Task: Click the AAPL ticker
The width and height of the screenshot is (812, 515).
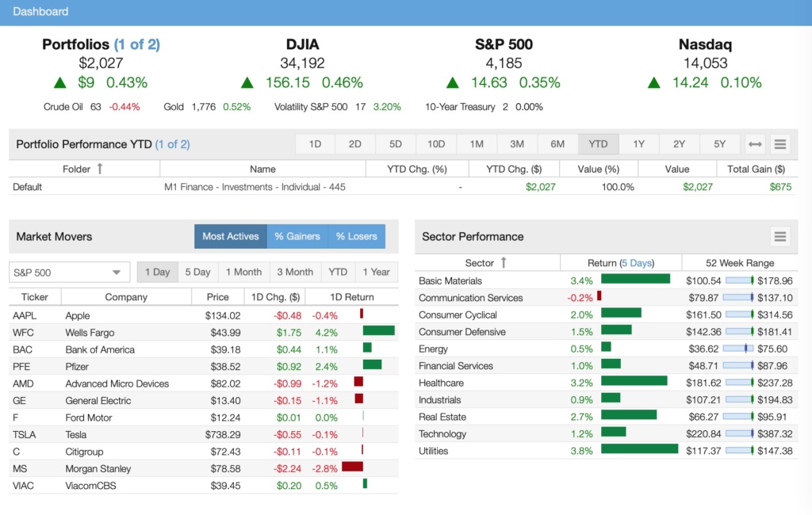Action: [25, 315]
